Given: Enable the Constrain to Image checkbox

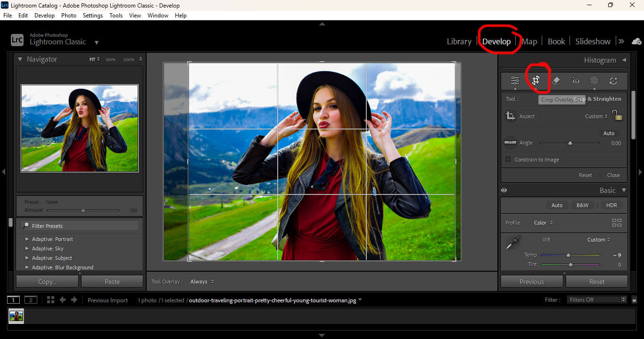Looking at the screenshot, I should tap(508, 160).
